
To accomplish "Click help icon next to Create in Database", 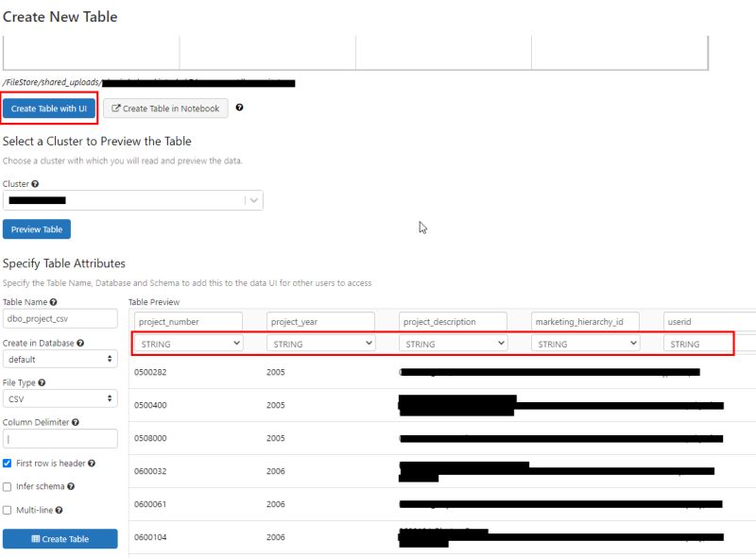I will 82,344.
